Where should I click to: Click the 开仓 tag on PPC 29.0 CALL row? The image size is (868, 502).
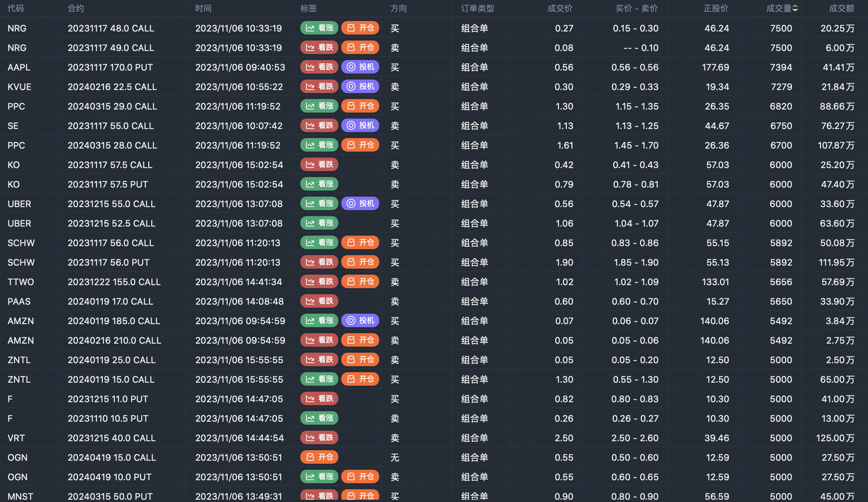(x=360, y=106)
